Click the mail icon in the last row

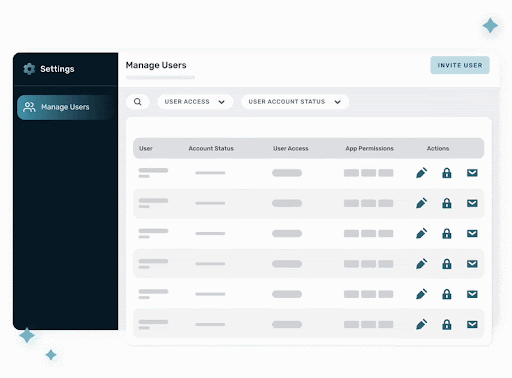coord(472,324)
